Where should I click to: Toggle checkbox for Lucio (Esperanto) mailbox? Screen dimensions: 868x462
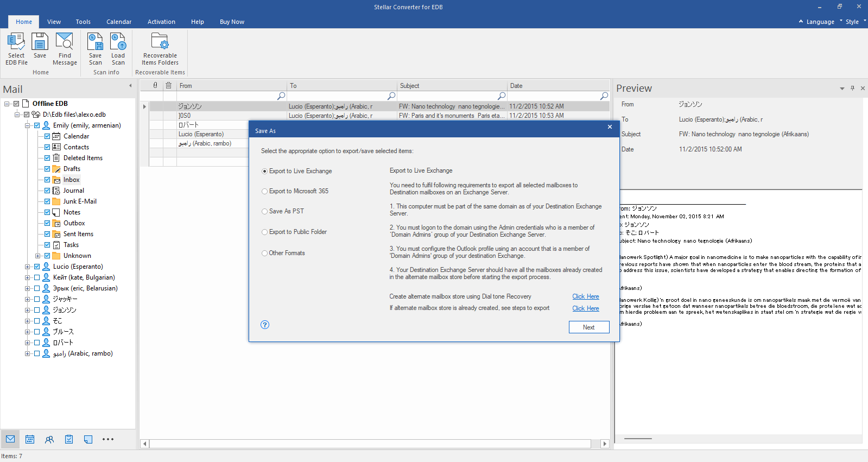(x=37, y=267)
